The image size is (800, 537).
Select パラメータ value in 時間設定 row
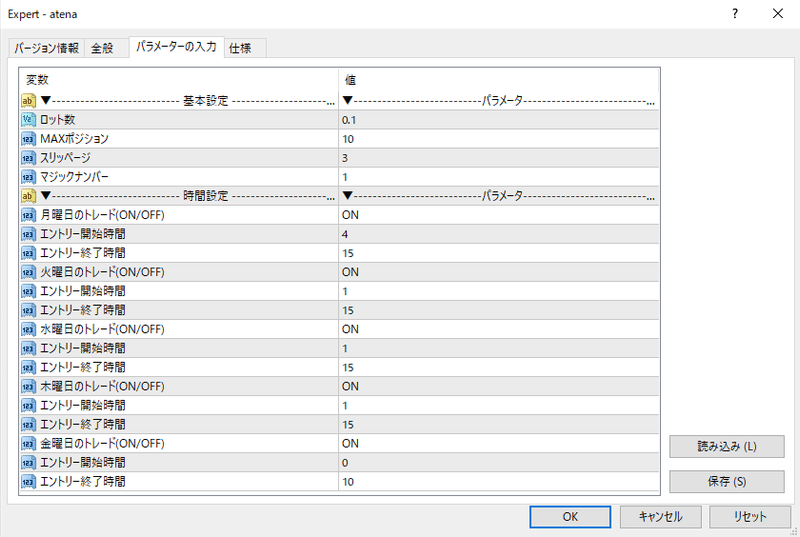click(503, 196)
